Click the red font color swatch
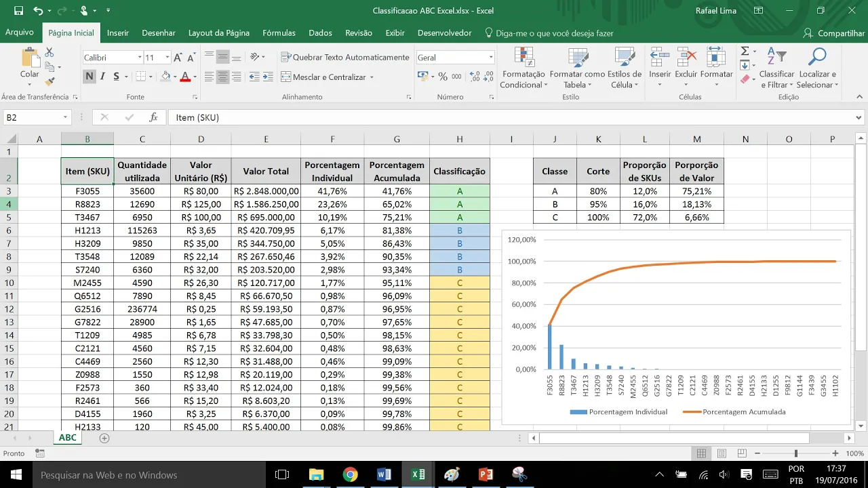868x488 pixels. click(x=184, y=77)
